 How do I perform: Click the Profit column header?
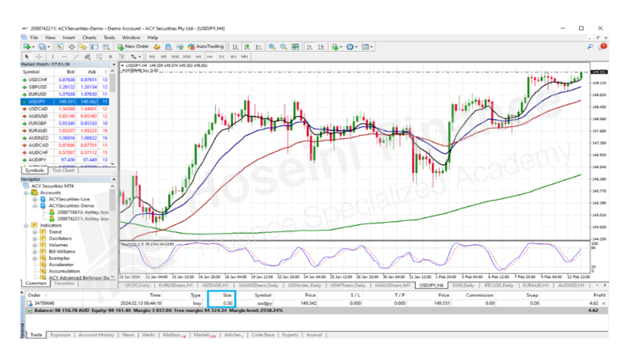click(599, 295)
